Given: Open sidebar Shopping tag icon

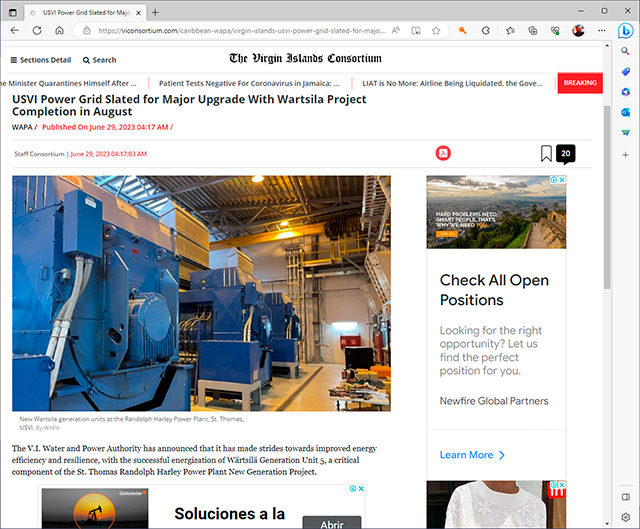Looking at the screenshot, I should (625, 71).
